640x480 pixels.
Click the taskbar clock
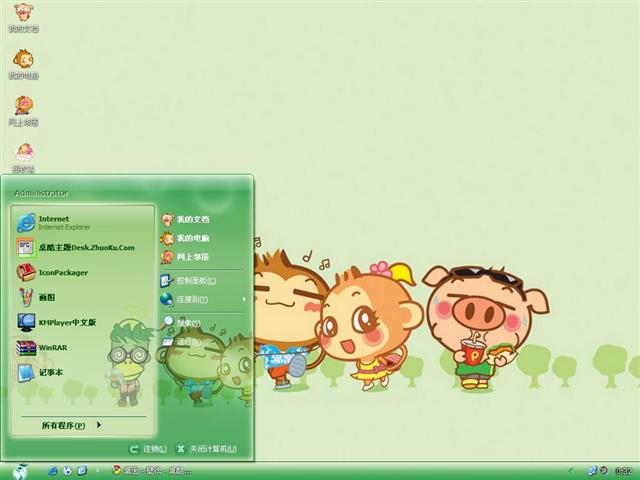click(x=623, y=471)
